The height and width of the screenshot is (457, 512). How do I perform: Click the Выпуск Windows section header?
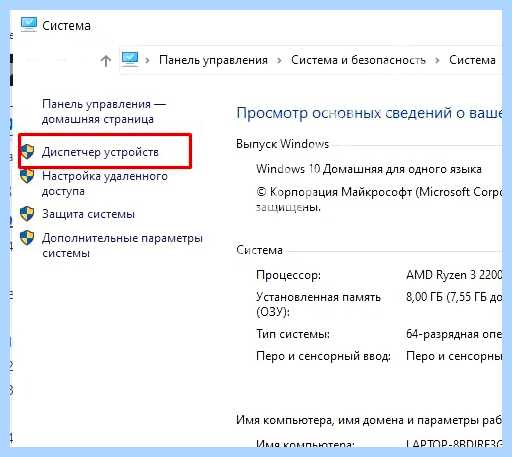[x=282, y=144]
